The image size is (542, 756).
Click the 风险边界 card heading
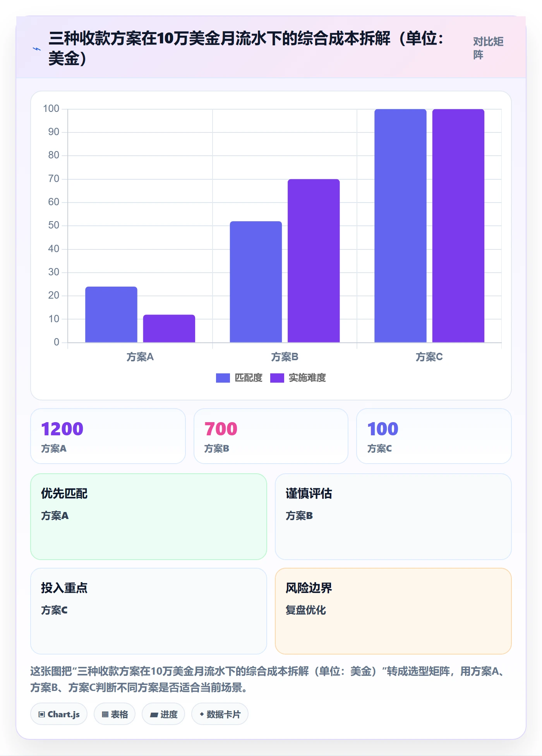[x=309, y=588]
